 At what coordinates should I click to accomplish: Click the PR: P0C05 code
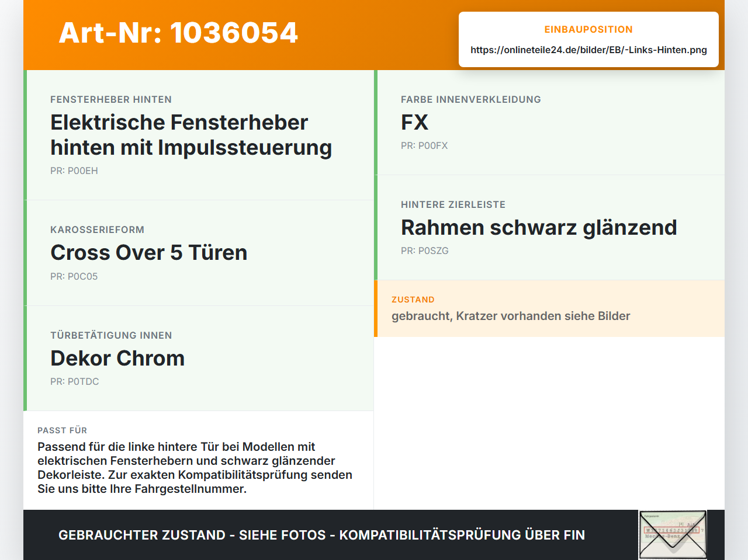coord(74,276)
